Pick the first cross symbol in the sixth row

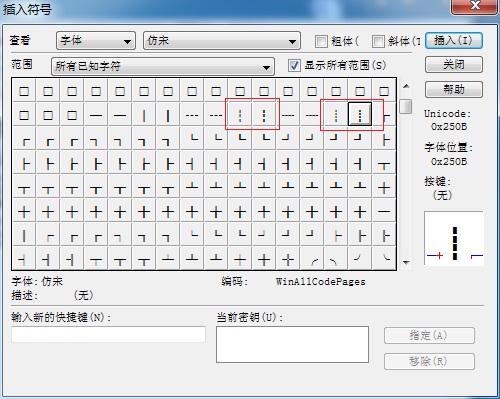[24, 211]
